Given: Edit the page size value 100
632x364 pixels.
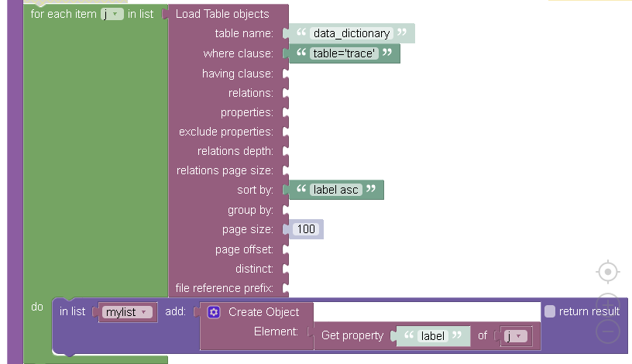Looking at the screenshot, I should pyautogui.click(x=306, y=229).
